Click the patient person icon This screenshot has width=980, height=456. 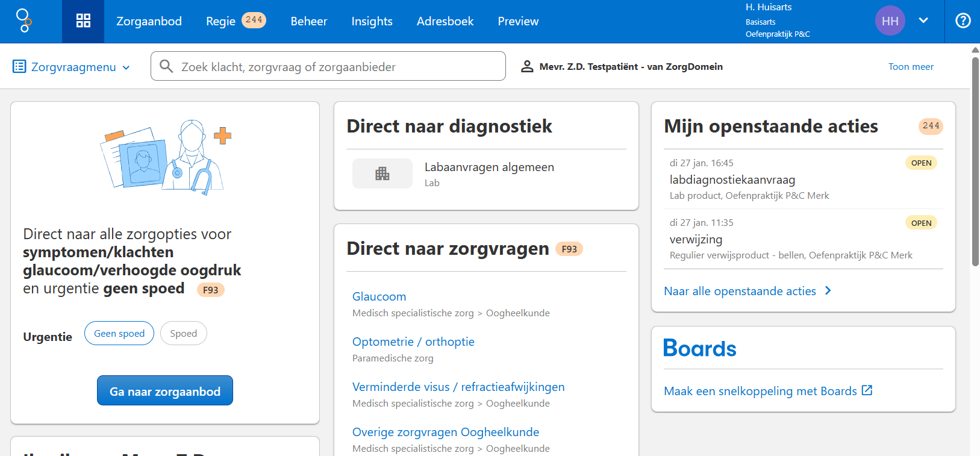527,66
